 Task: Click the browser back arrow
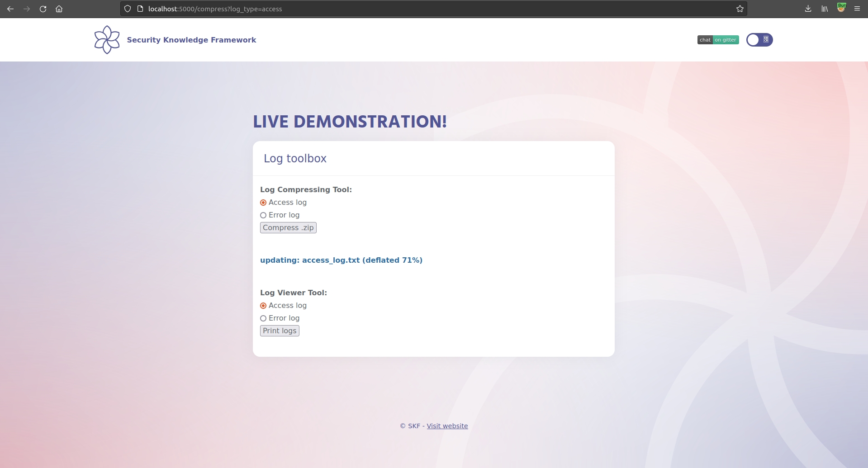point(10,9)
